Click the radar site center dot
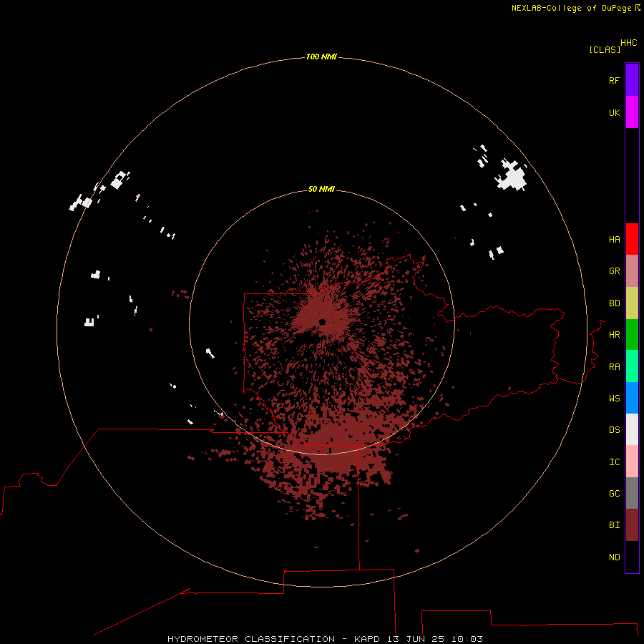 322,322
